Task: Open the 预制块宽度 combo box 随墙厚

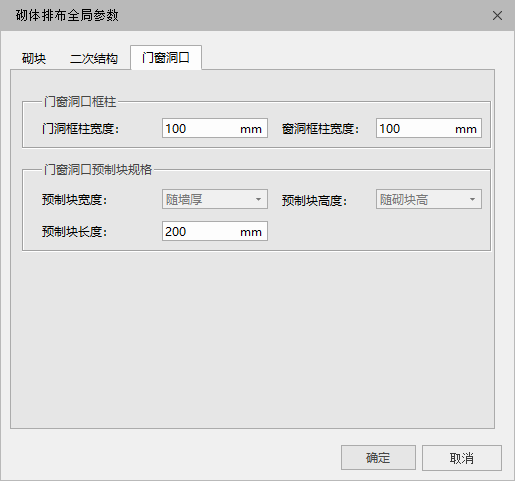Action: coord(215,199)
